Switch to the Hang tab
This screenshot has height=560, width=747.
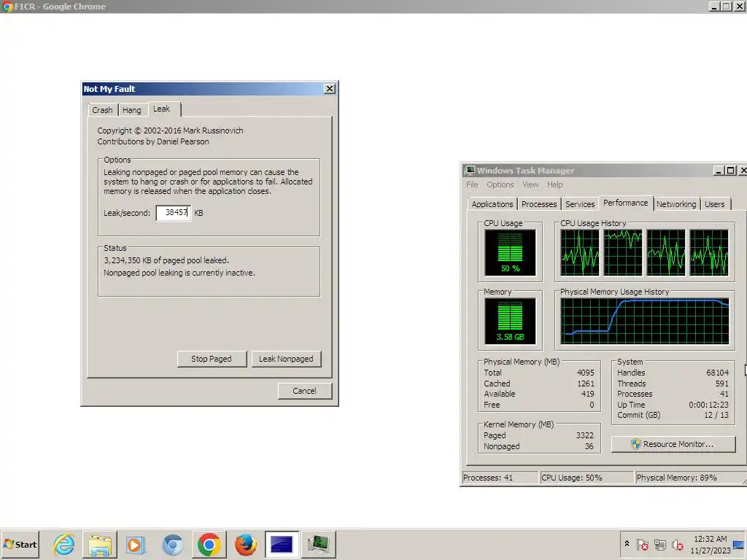click(132, 110)
